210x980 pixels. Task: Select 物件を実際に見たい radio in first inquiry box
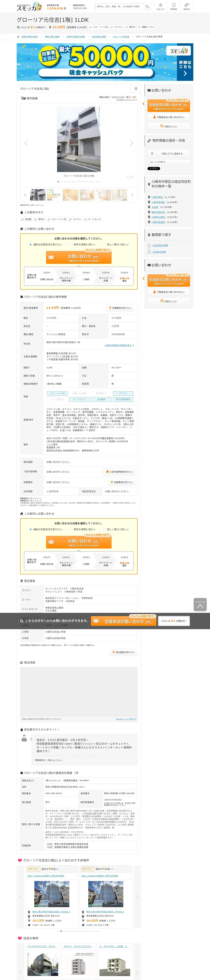point(71,245)
